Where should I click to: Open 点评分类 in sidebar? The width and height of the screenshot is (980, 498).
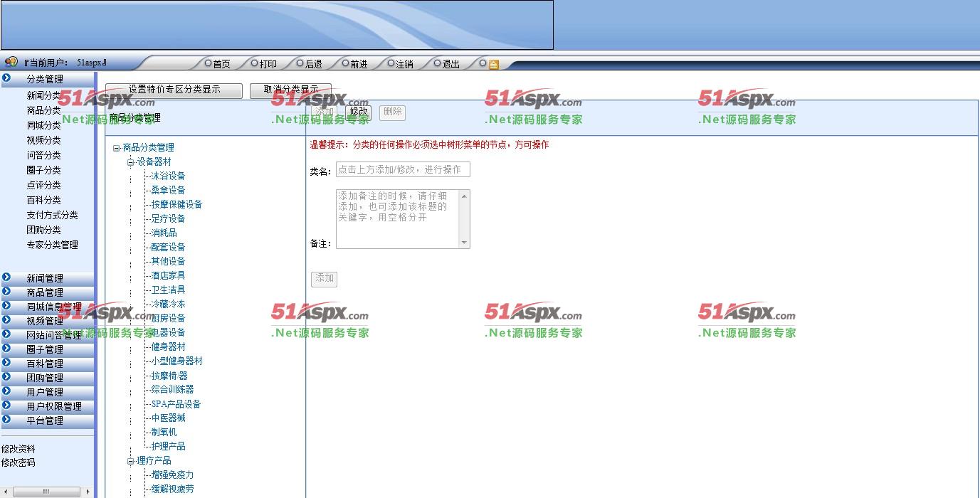tap(43, 185)
